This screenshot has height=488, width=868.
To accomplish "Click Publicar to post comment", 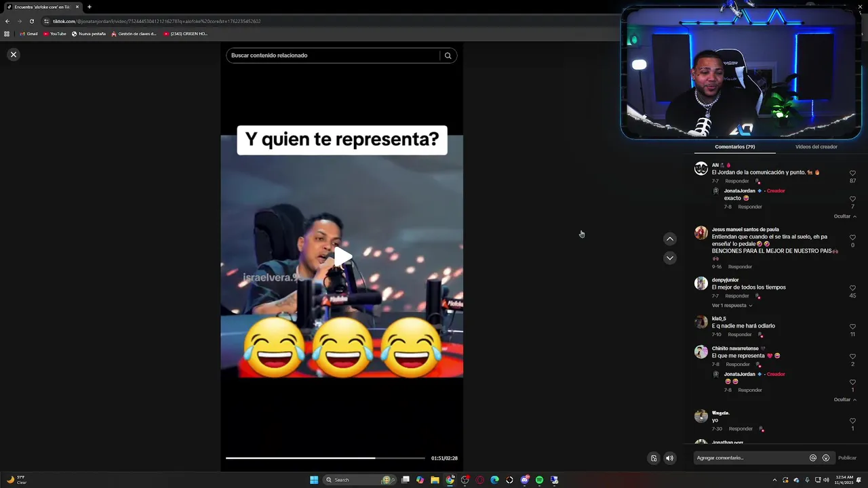I will [847, 458].
